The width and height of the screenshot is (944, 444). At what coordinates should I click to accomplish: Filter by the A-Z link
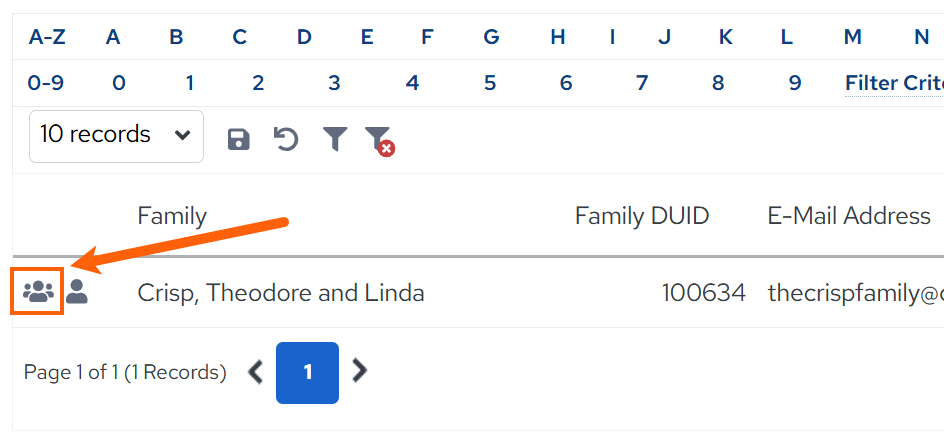click(47, 37)
